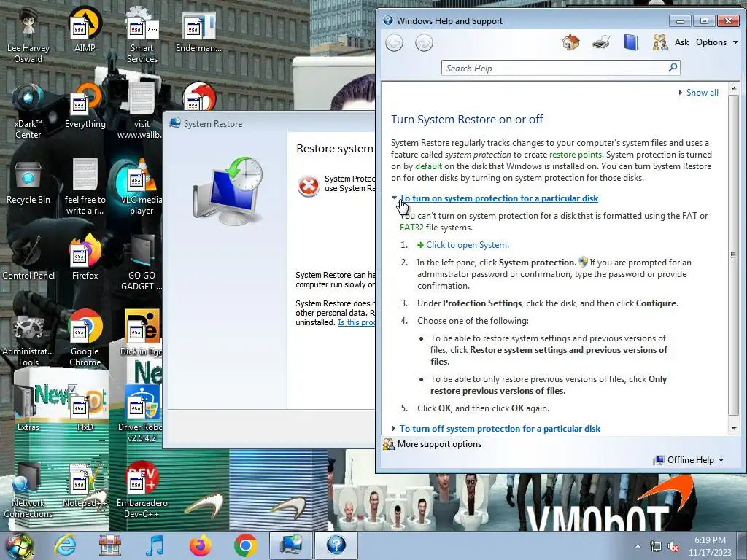Focus the Search Help input field
Viewport: 747px width, 560px height.
(x=555, y=68)
